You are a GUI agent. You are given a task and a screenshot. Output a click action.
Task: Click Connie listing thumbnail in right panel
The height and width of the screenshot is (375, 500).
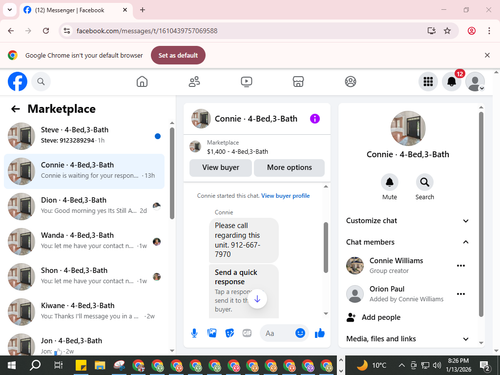[408, 128]
